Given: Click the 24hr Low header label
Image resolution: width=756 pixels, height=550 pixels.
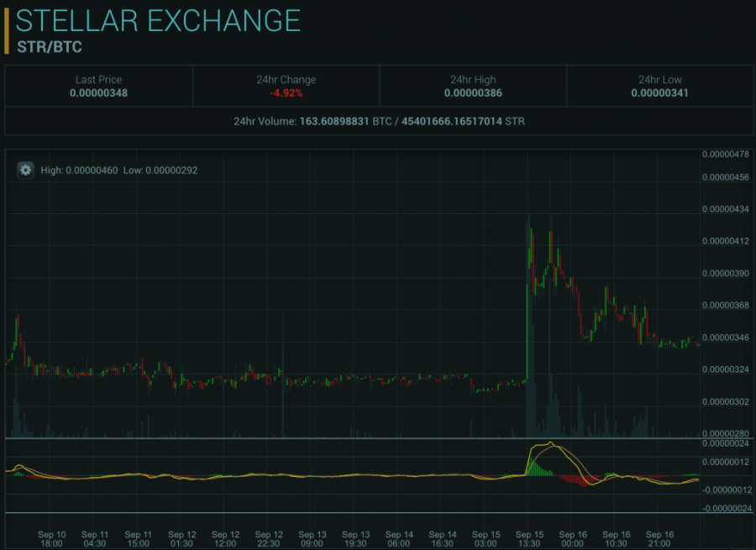Looking at the screenshot, I should tap(659, 80).
